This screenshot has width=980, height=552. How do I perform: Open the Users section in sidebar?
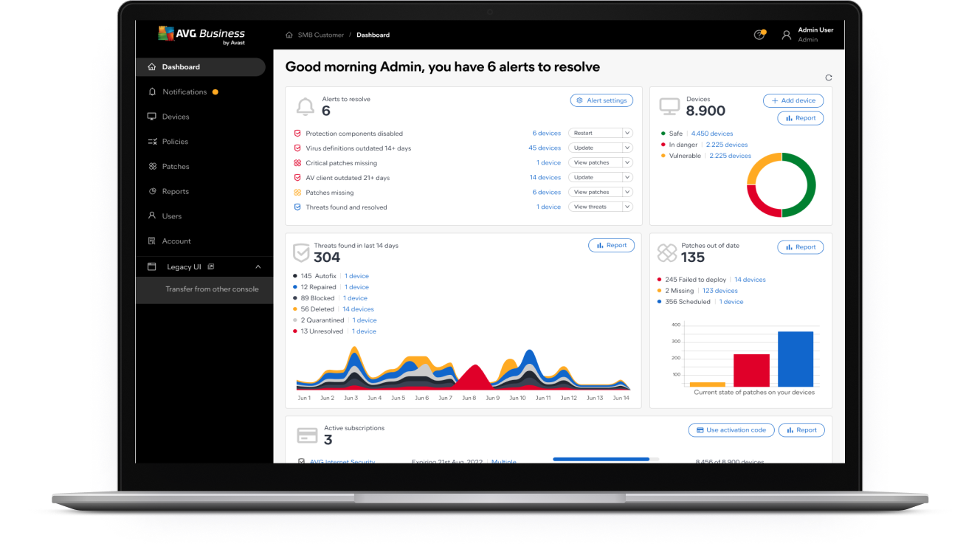pos(171,215)
